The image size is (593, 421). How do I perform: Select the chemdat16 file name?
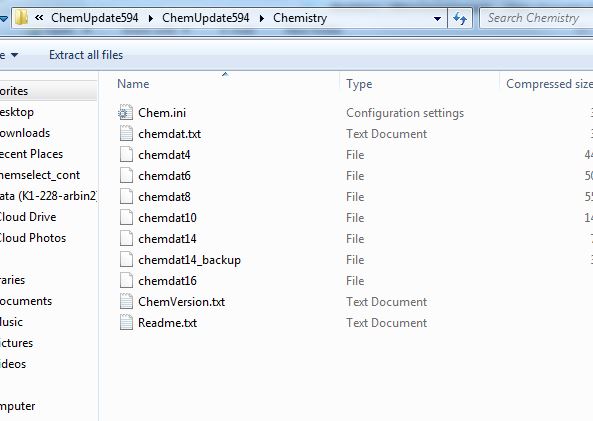click(167, 281)
